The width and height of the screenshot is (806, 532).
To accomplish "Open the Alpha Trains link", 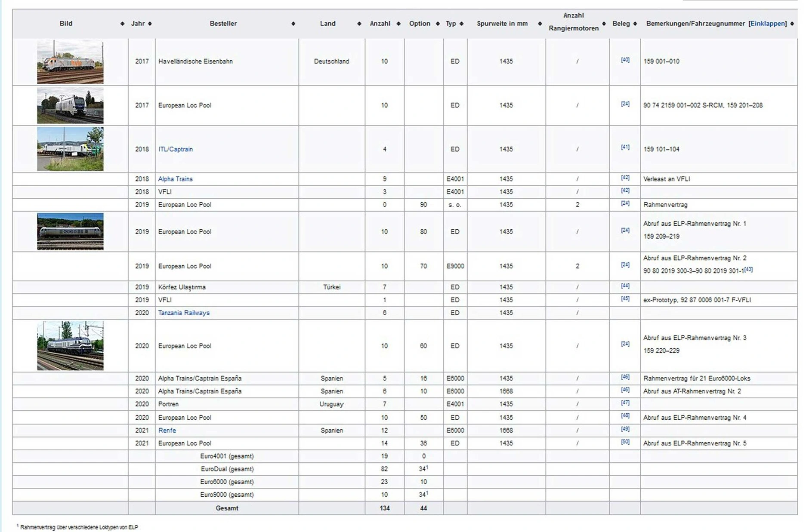I will pyautogui.click(x=175, y=179).
